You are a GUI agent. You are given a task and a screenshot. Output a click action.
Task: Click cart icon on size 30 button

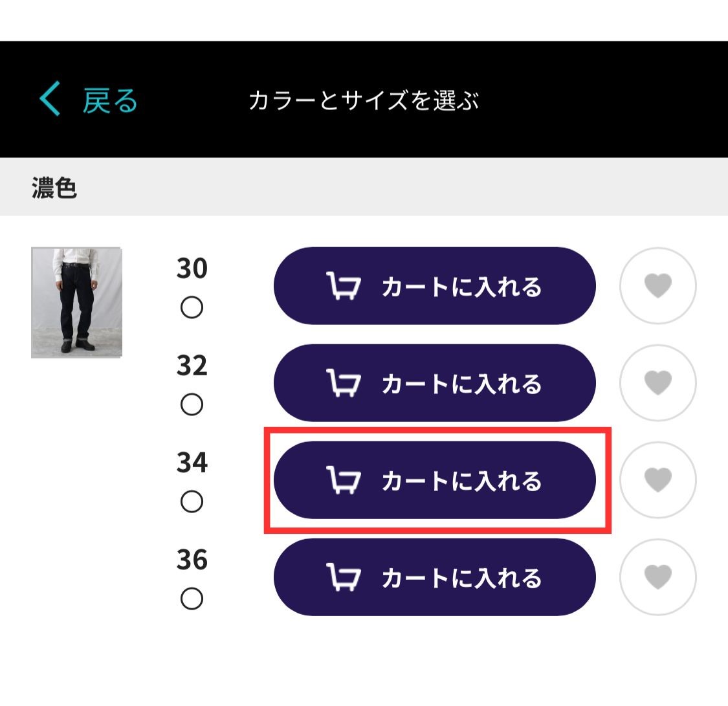(x=343, y=286)
